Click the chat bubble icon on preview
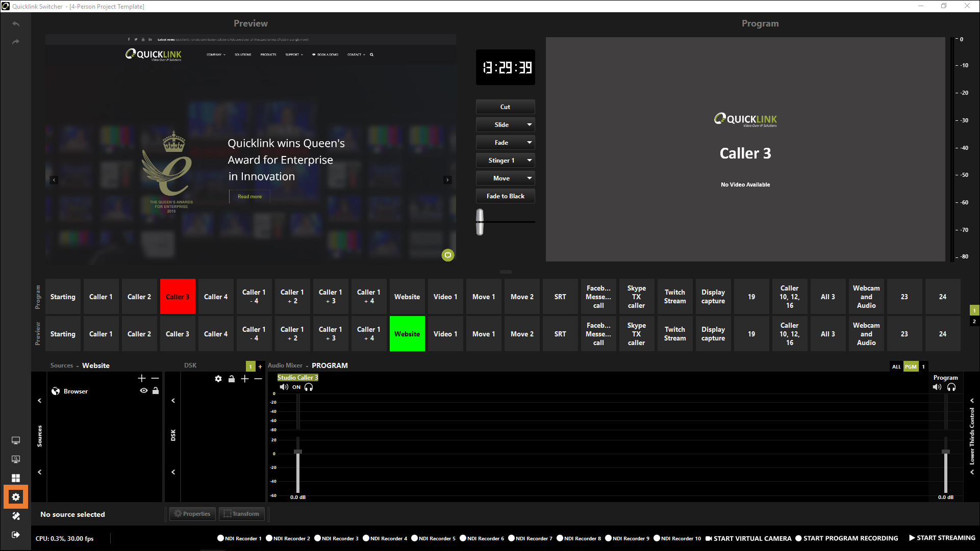The height and width of the screenshot is (551, 980). click(447, 255)
